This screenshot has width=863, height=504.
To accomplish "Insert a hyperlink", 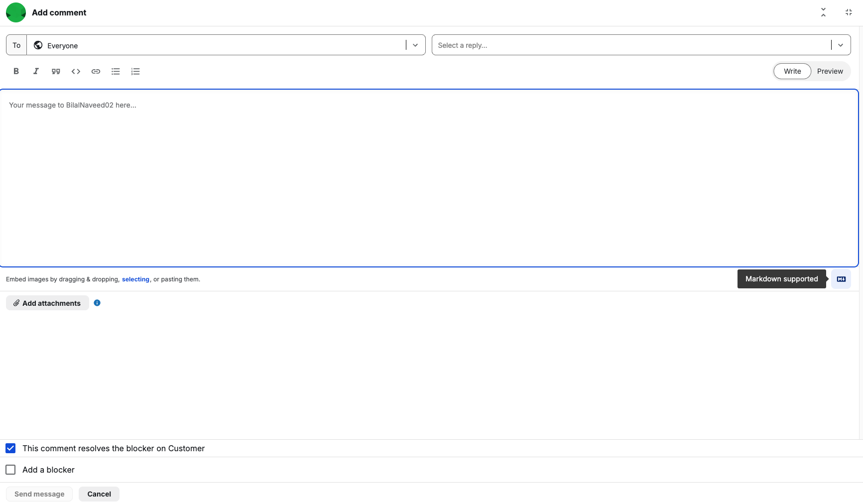I will click(96, 71).
